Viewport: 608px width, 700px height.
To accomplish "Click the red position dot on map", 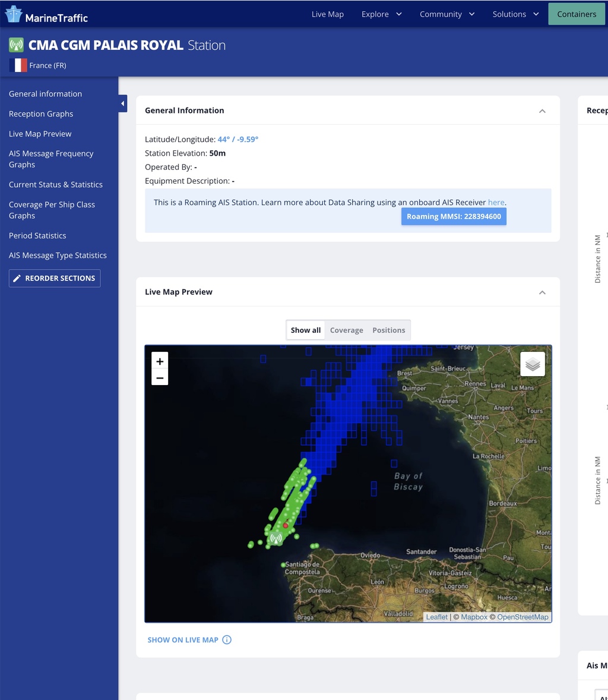I will [286, 525].
